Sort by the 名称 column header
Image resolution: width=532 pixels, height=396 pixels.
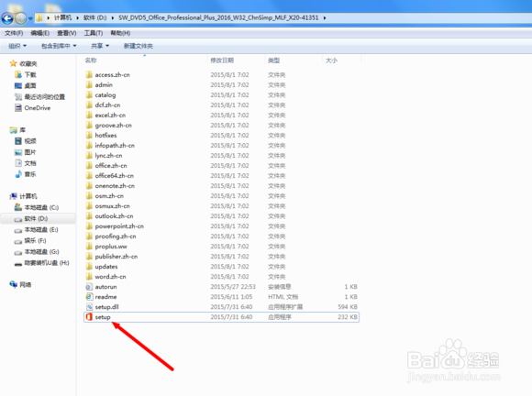91,60
